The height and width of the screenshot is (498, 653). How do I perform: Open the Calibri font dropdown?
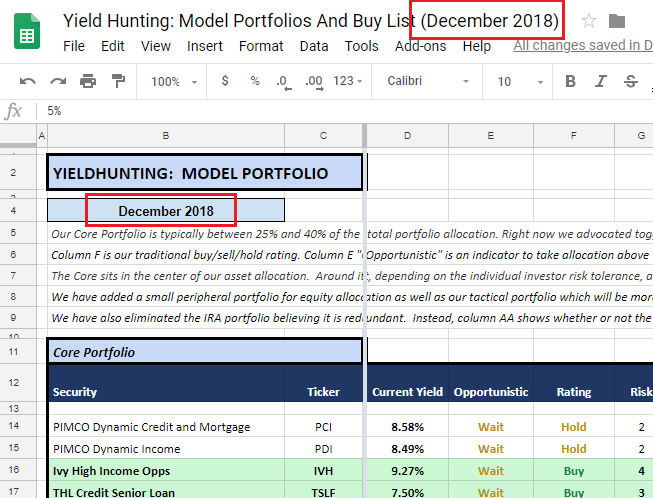pos(427,81)
